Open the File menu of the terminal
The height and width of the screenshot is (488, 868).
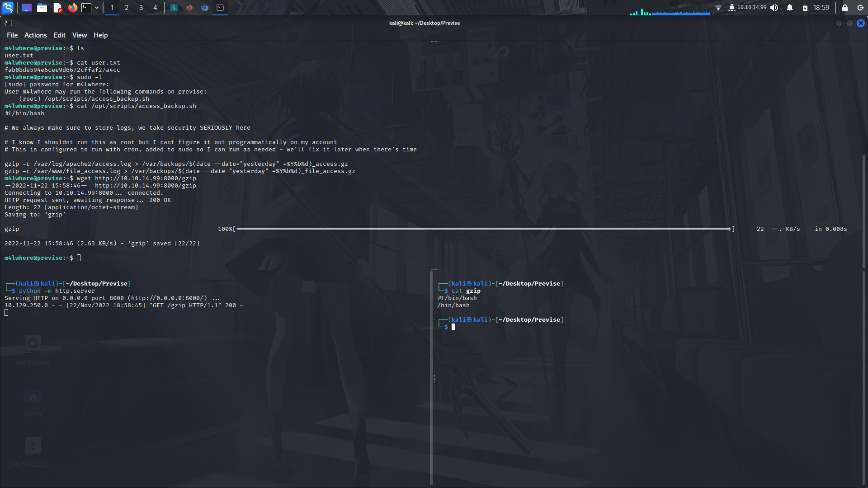click(12, 35)
